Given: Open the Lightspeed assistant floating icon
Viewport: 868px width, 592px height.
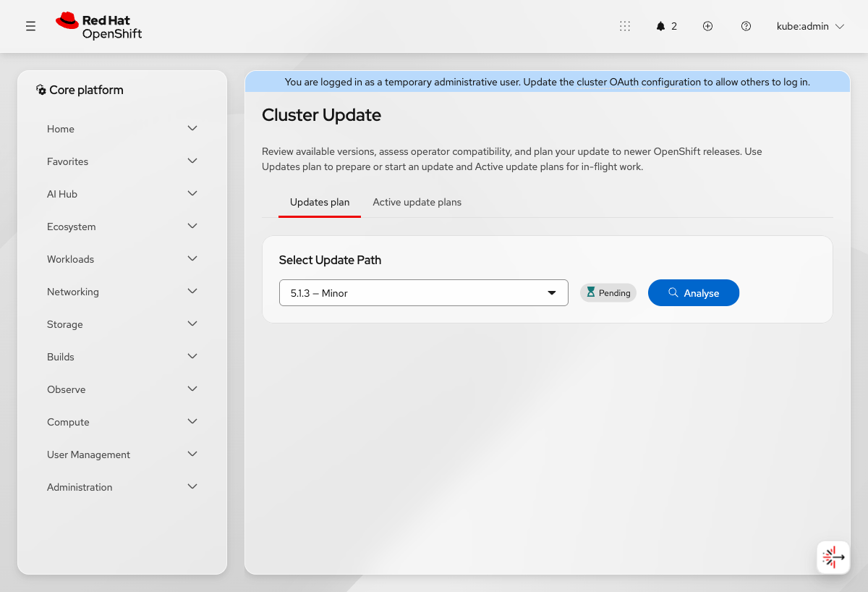Looking at the screenshot, I should point(833,557).
